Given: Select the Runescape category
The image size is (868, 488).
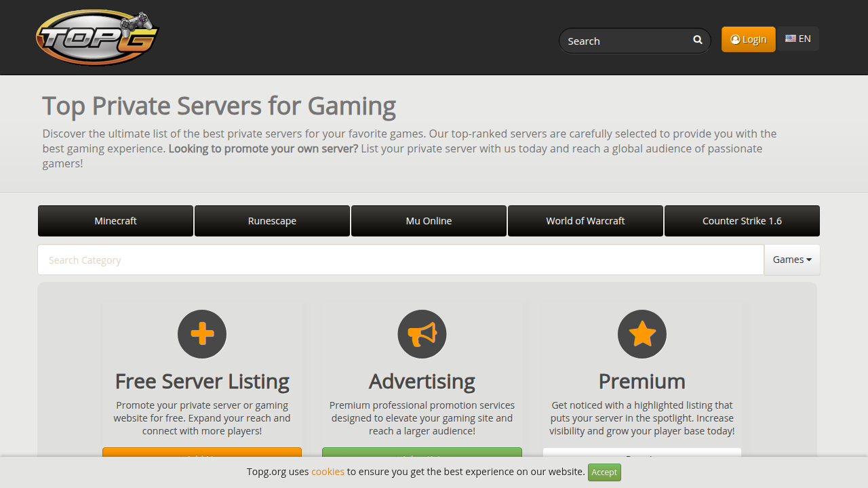Looking at the screenshot, I should pyautogui.click(x=272, y=221).
